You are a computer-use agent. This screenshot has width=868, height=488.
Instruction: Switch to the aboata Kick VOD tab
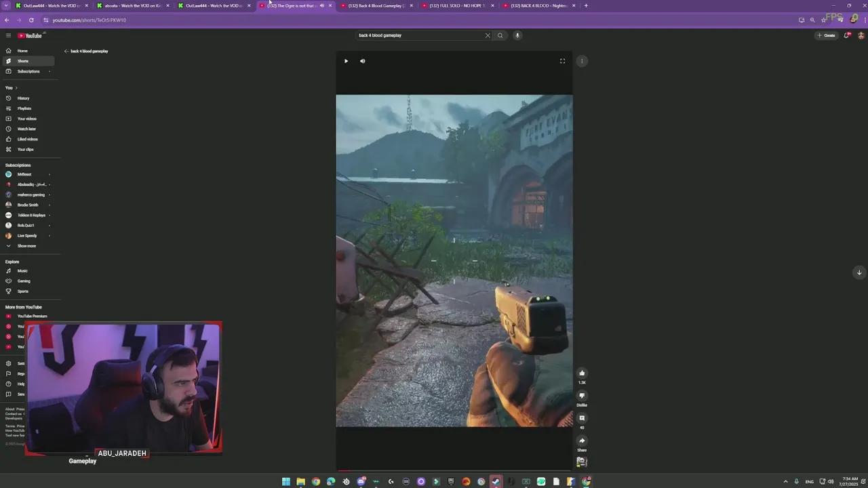click(132, 5)
